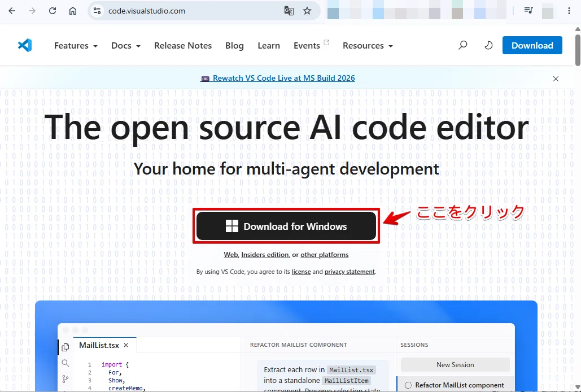
Task: Click the VS Code logo icon
Action: (25, 45)
